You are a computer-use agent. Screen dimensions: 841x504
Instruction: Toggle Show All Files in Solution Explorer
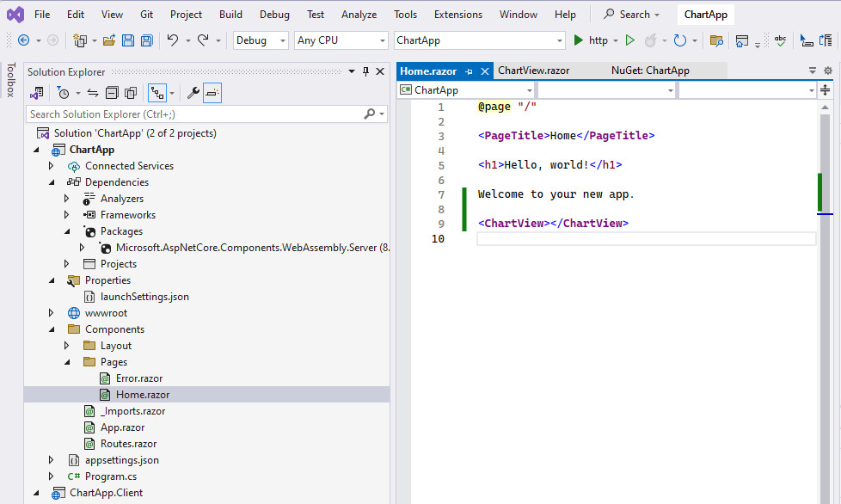point(131,93)
